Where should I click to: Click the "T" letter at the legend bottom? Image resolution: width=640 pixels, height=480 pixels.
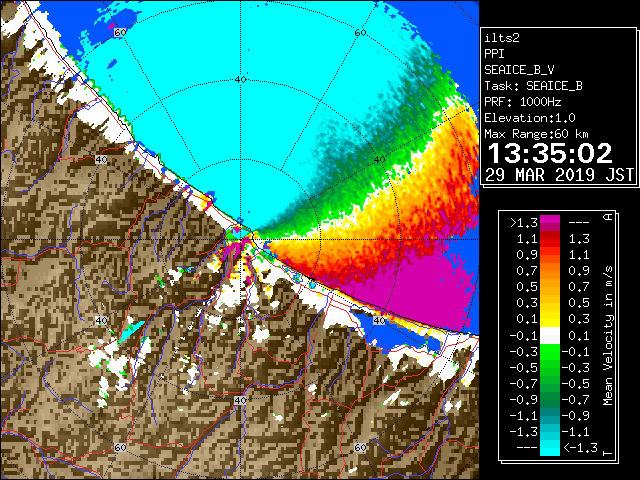(608, 453)
